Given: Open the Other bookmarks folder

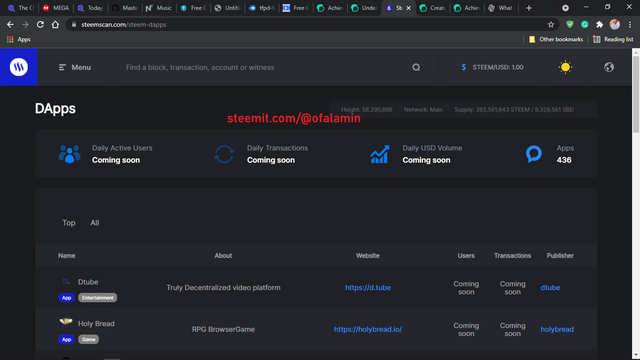Looking at the screenshot, I should click(556, 40).
